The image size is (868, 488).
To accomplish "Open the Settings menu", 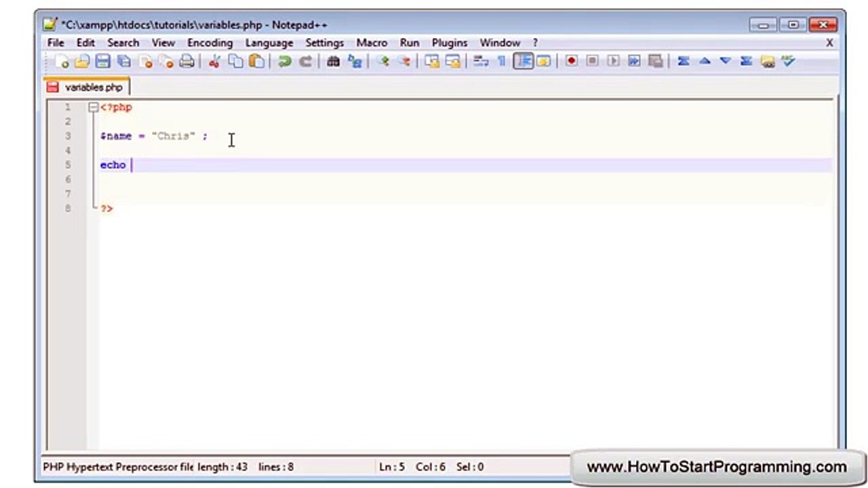I will (x=324, y=43).
